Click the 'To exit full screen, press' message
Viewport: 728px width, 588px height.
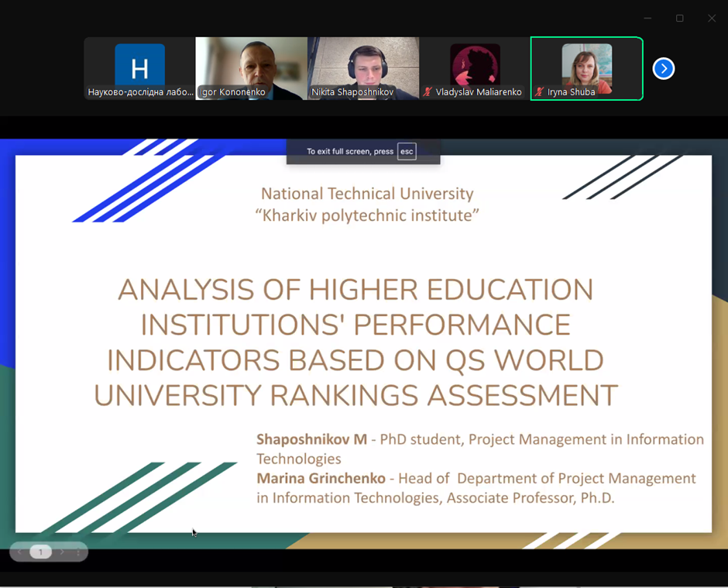click(x=350, y=151)
